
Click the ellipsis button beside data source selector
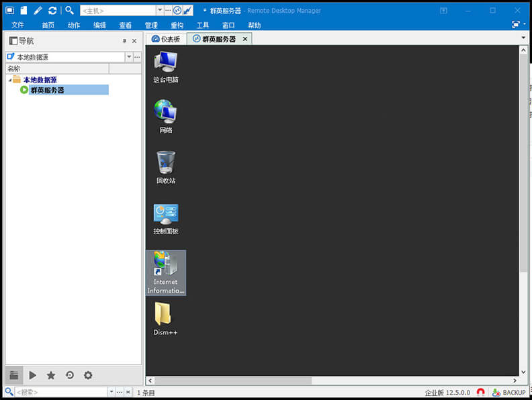[137, 57]
